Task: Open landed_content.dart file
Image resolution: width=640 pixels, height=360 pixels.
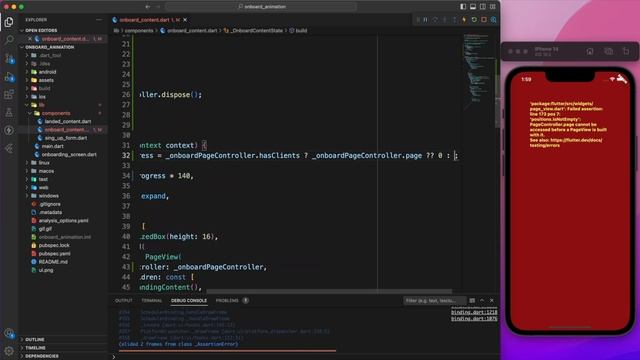Action: tap(68, 122)
